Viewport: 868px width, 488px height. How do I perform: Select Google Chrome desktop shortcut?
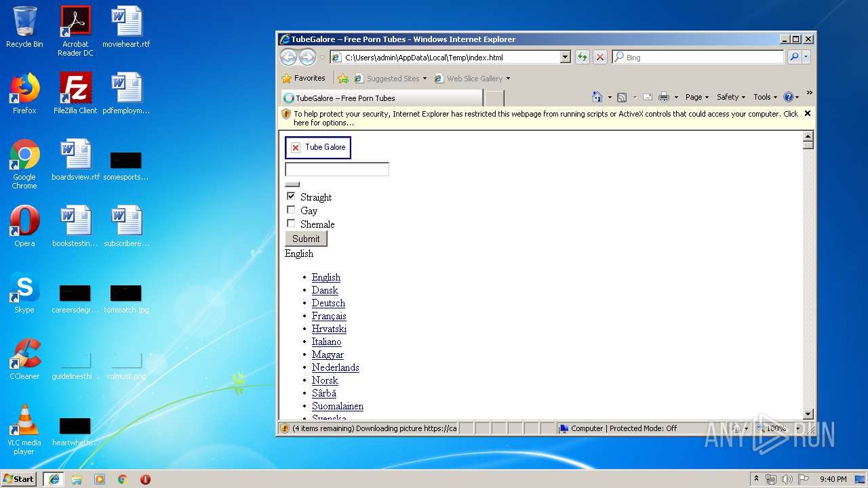tap(24, 165)
